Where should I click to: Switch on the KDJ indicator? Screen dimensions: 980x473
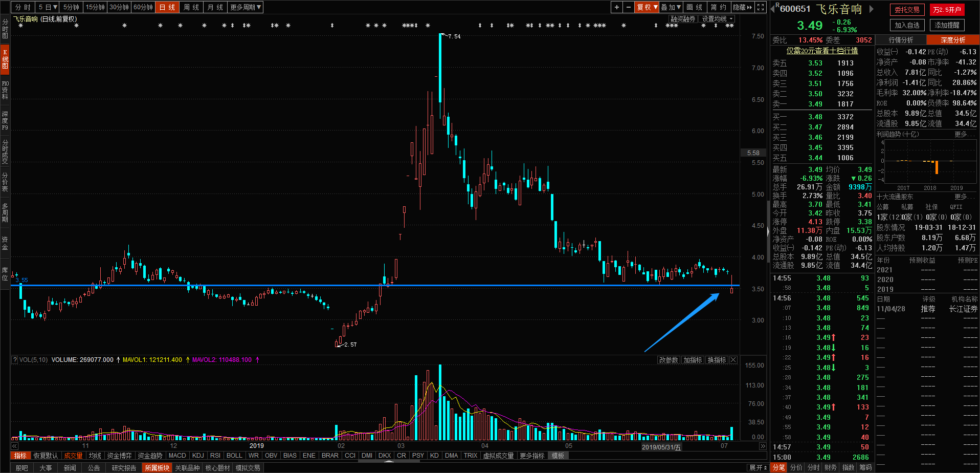coord(198,456)
